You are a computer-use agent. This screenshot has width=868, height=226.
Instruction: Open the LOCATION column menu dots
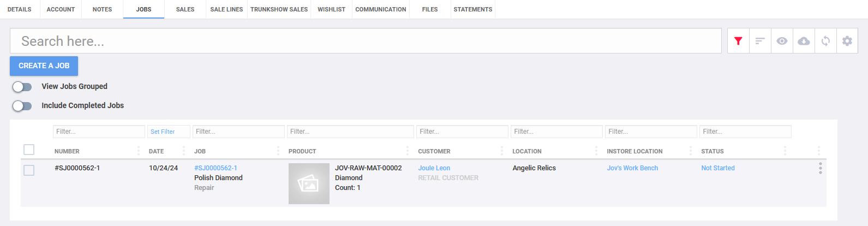coord(596,151)
